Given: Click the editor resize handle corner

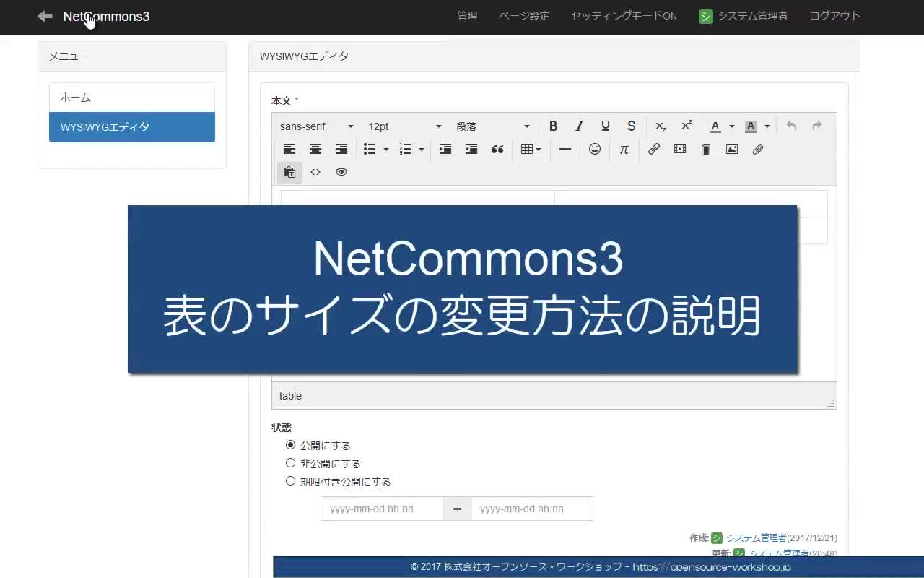Looking at the screenshot, I should coord(831,403).
